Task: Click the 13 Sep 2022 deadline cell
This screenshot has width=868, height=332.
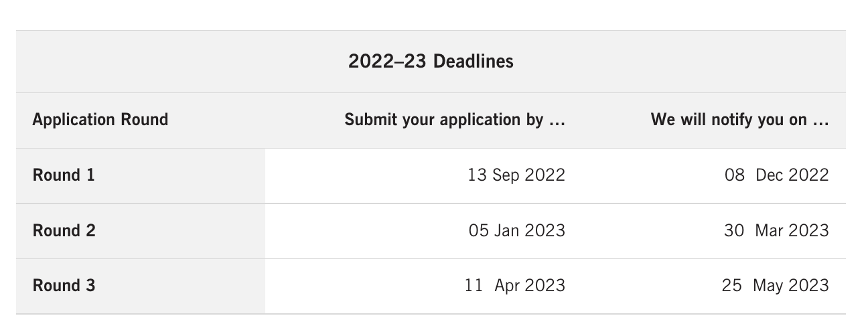Action: 516,175
